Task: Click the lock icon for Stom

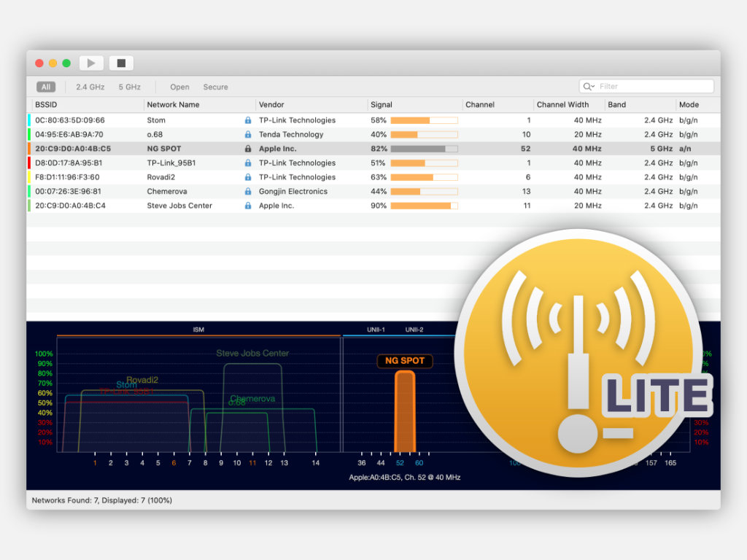Action: tap(248, 120)
